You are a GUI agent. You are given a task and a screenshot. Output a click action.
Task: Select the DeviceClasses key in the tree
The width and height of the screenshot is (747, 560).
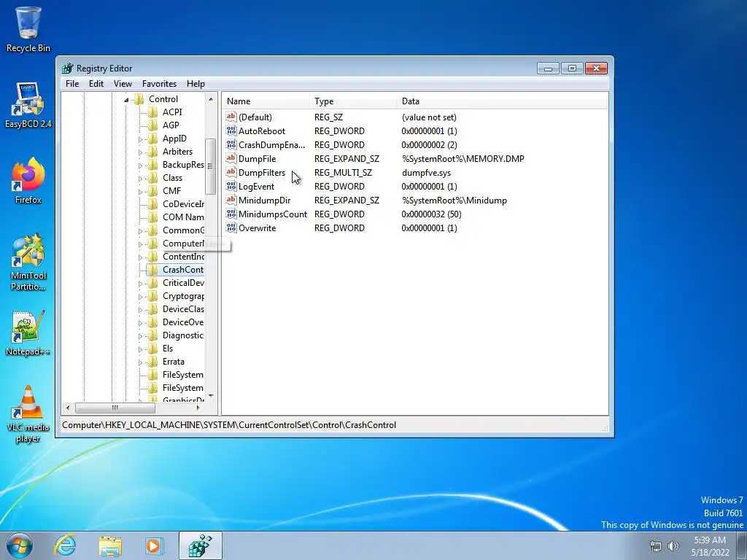point(183,309)
